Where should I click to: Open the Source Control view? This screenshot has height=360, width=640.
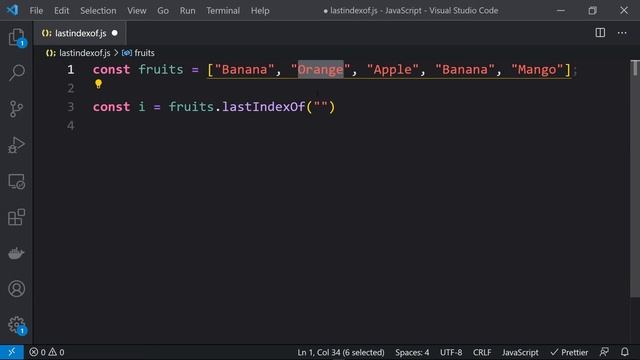coord(16,109)
